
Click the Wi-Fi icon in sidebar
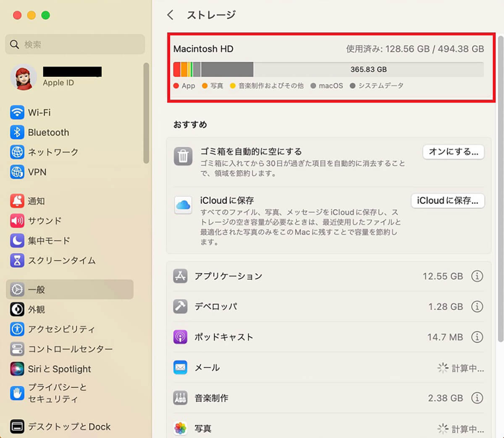(x=17, y=112)
